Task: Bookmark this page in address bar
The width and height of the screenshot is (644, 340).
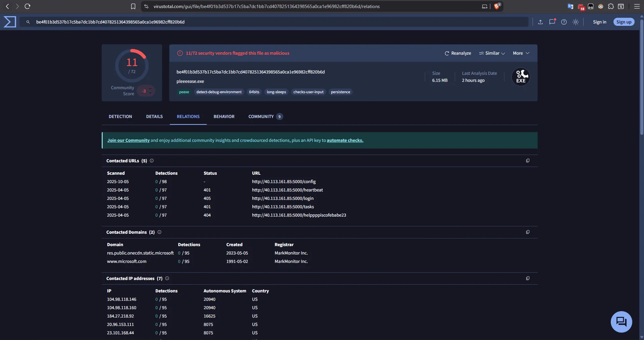Action: point(133,6)
